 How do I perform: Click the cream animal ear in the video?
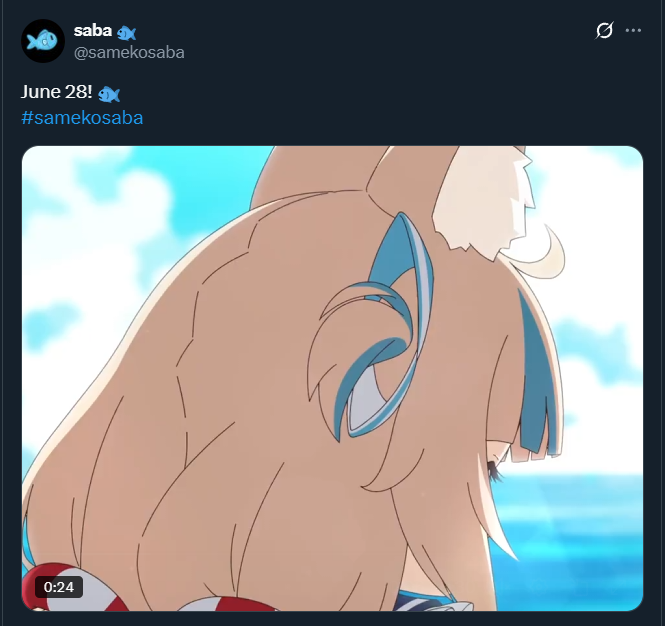pos(483,199)
